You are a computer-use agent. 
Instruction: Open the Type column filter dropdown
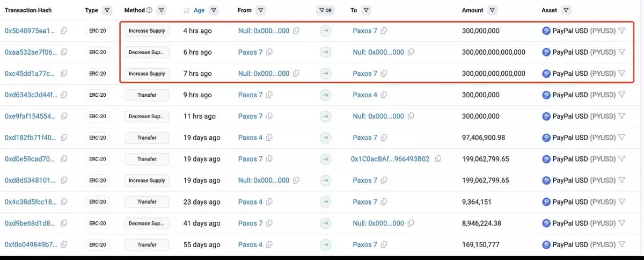107,10
